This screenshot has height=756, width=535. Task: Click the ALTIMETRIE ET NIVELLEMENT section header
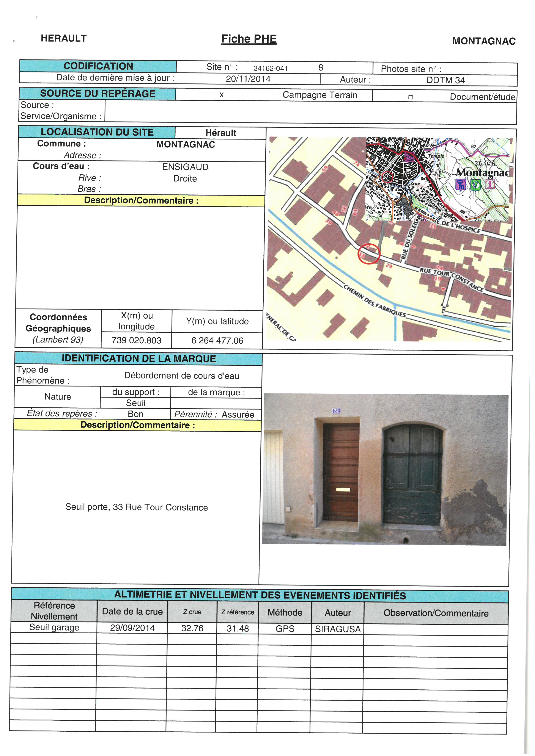coord(260,595)
